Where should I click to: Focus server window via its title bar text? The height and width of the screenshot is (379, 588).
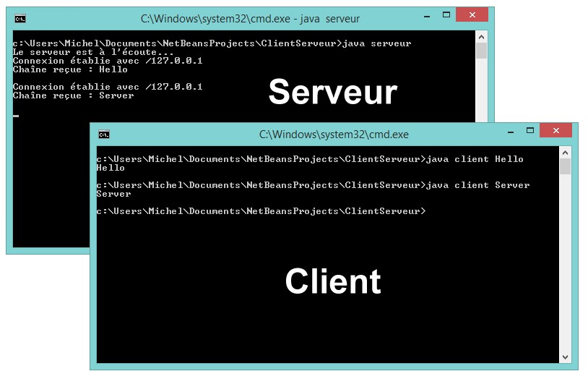pyautogui.click(x=249, y=18)
